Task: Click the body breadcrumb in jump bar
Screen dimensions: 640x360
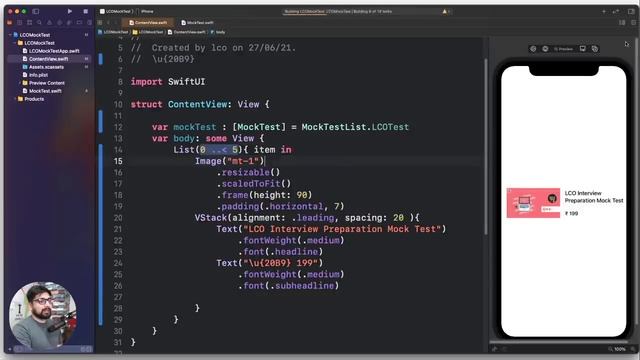Action: pos(218,32)
